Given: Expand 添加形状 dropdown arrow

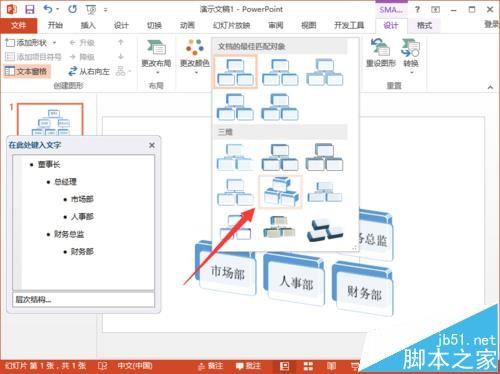Looking at the screenshot, I should point(54,43).
